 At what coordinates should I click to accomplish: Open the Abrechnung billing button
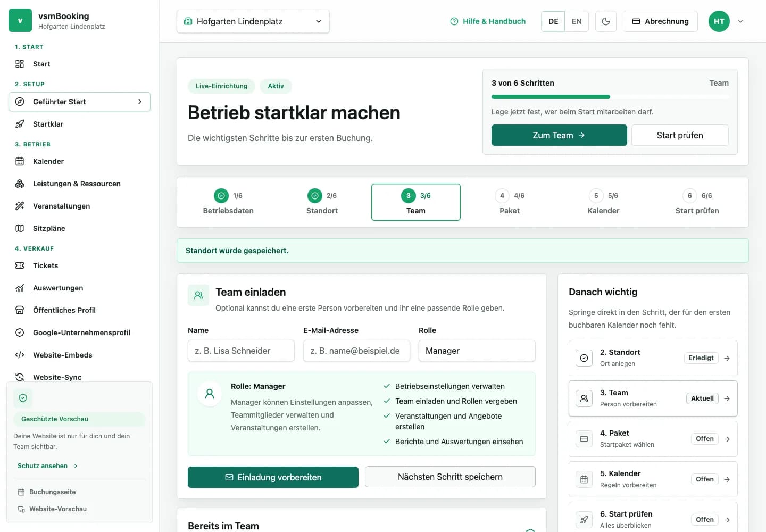tap(660, 21)
